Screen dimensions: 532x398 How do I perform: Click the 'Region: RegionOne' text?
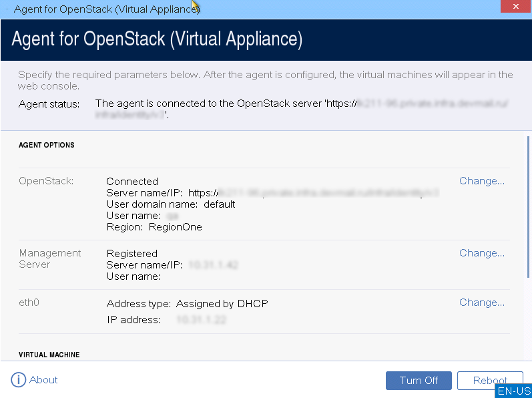coord(154,227)
